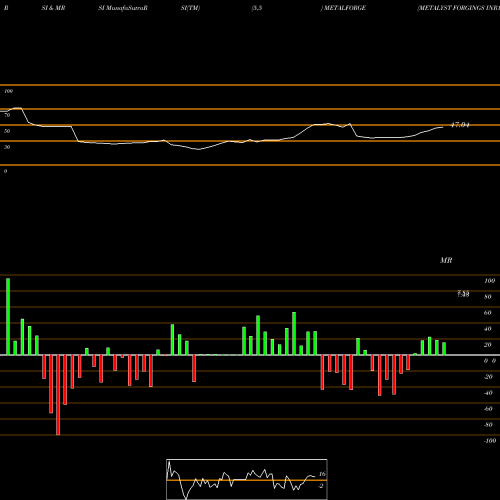This screenshot has width=500, height=500.
Task: Click the mini chart value 16
Action: 322,474
